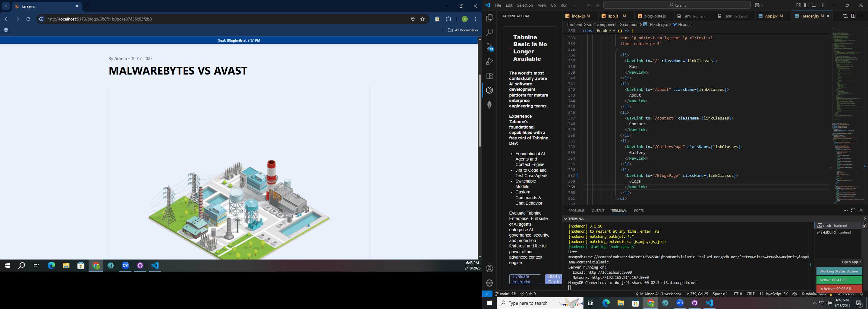
Task: Toggle the secondary side bar
Action: [822, 5]
